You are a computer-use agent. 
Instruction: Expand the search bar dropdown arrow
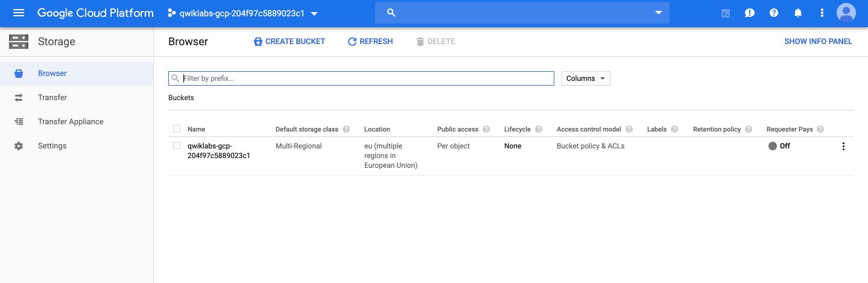tap(658, 13)
